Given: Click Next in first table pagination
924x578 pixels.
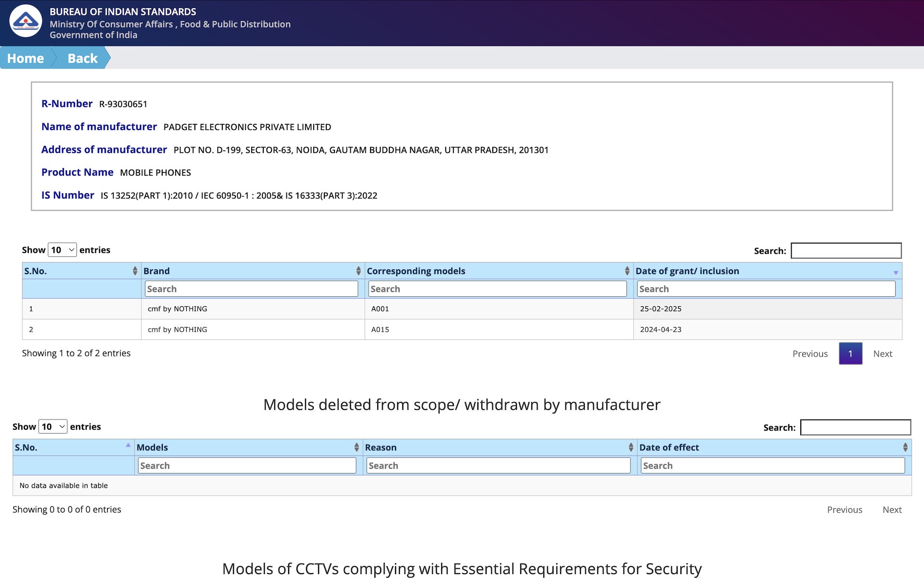Looking at the screenshot, I should [x=882, y=354].
